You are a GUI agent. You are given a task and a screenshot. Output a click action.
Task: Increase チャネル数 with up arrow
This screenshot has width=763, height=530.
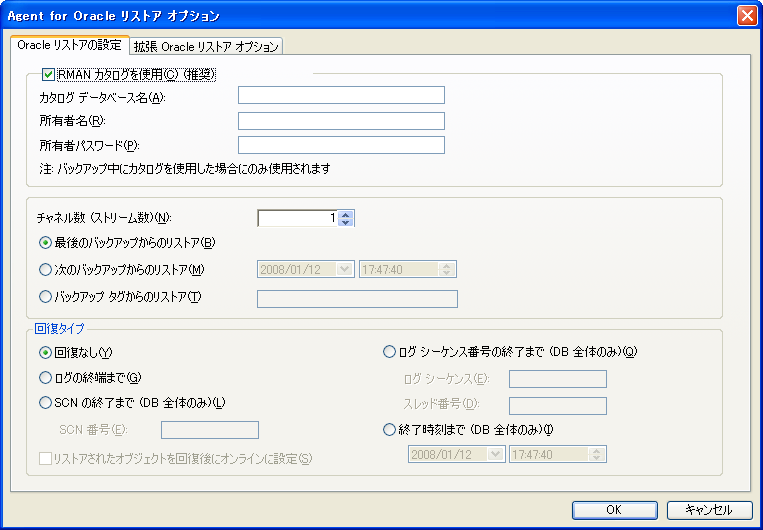[x=345, y=215]
